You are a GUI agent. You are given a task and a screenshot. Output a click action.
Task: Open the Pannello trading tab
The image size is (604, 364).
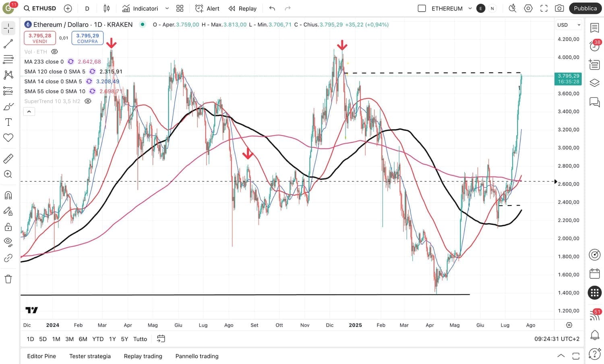[x=197, y=356]
